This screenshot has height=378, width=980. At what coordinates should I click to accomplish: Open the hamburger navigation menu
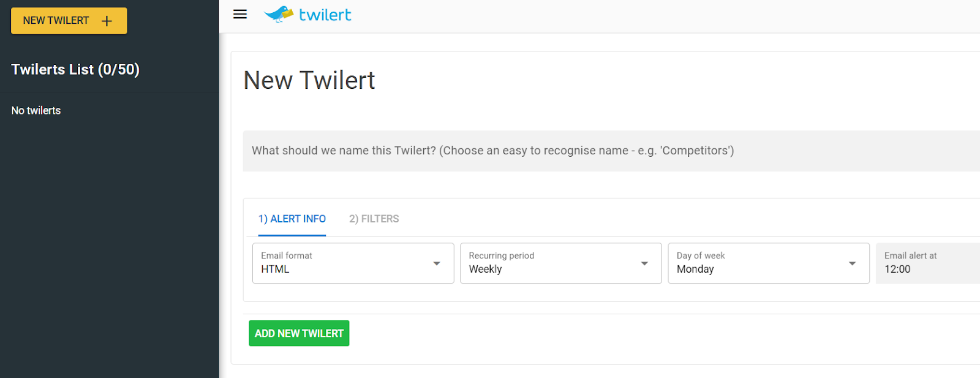coord(239,14)
